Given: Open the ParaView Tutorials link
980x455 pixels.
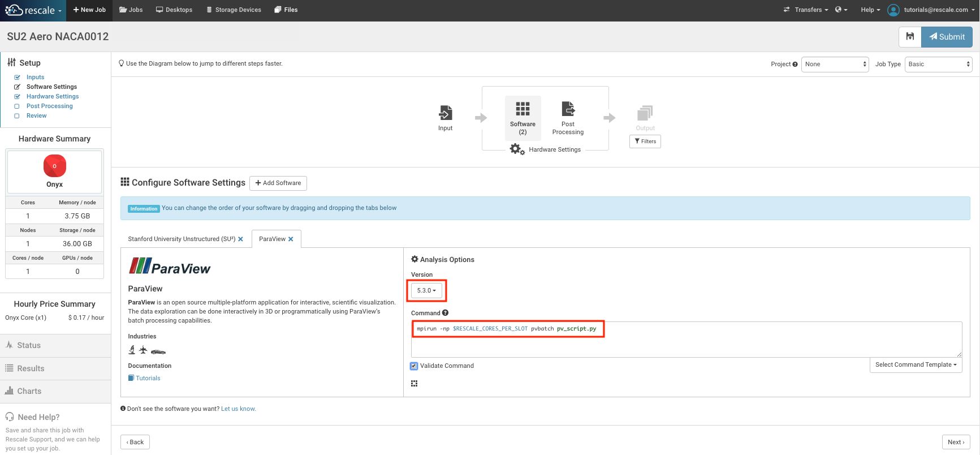Looking at the screenshot, I should coord(148,379).
